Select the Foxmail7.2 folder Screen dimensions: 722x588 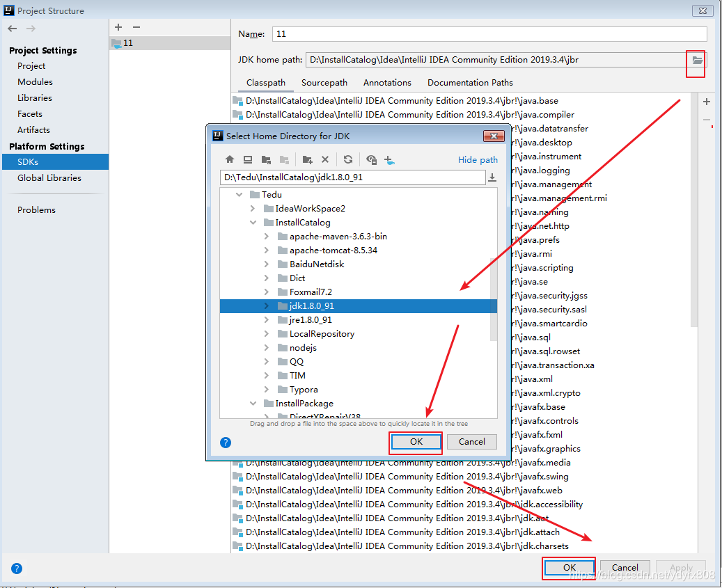coord(311,292)
